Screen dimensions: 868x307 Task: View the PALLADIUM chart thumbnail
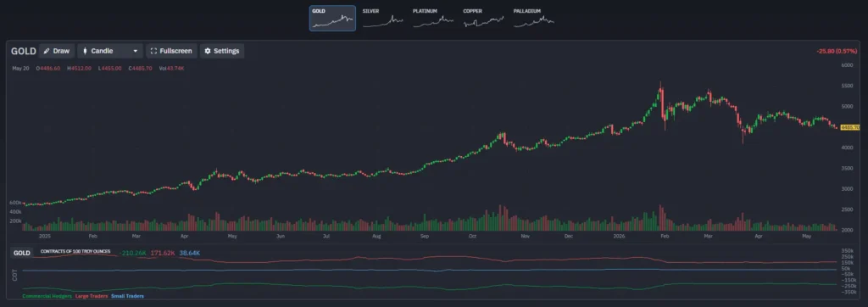534,19
